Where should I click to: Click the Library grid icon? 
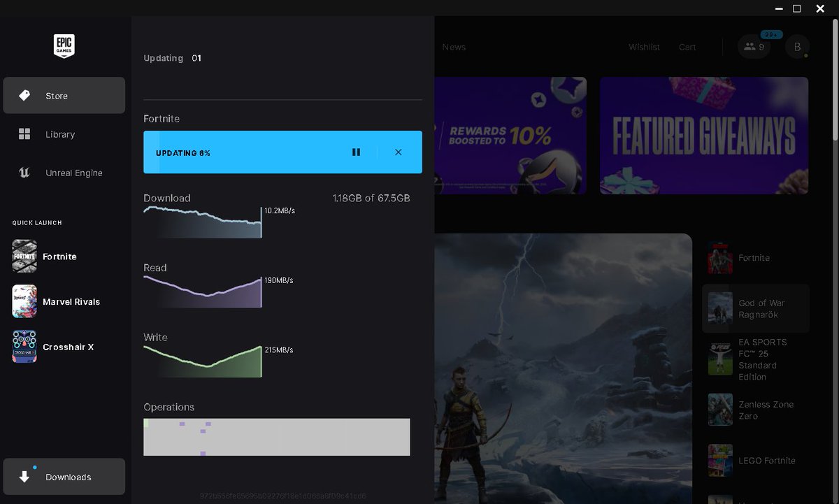pos(24,134)
